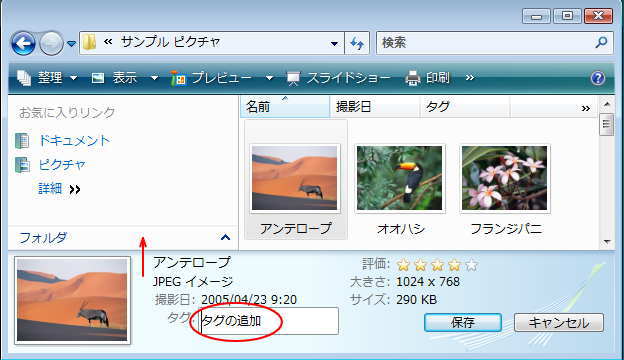Click the « chevron in the address bar
Image resolution: width=624 pixels, height=360 pixels.
tap(108, 42)
